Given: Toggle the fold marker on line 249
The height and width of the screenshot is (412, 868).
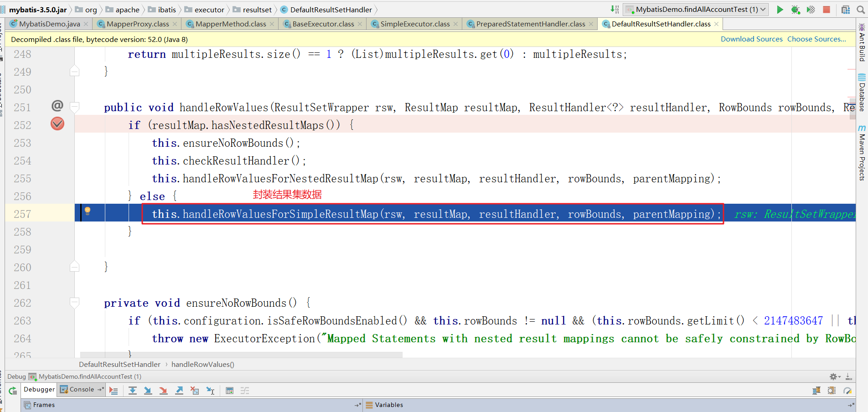Looking at the screenshot, I should (x=74, y=71).
